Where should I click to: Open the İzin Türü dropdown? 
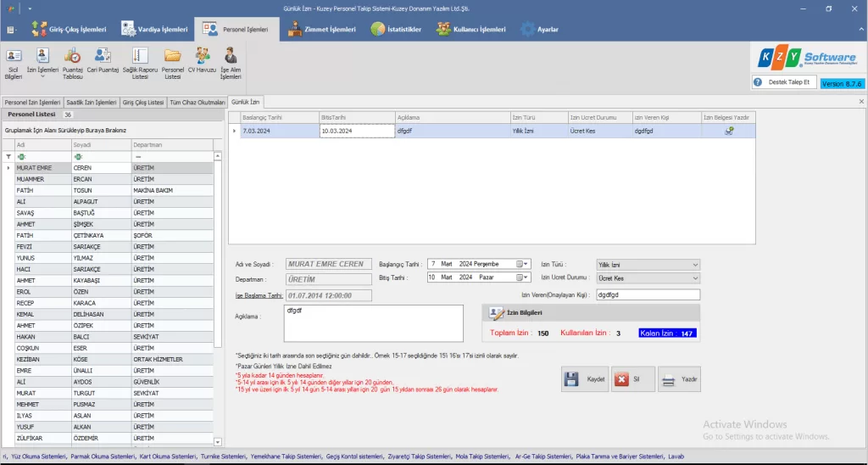coord(695,265)
